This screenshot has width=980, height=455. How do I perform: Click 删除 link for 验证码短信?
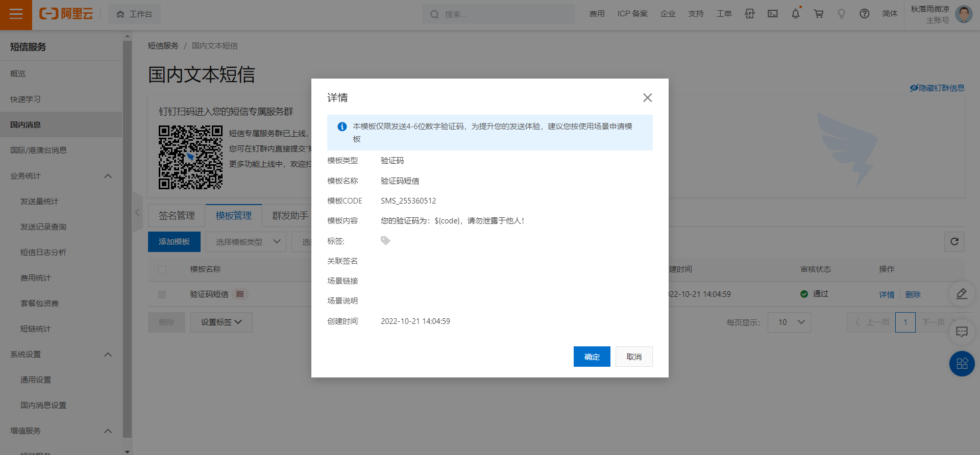(913, 294)
